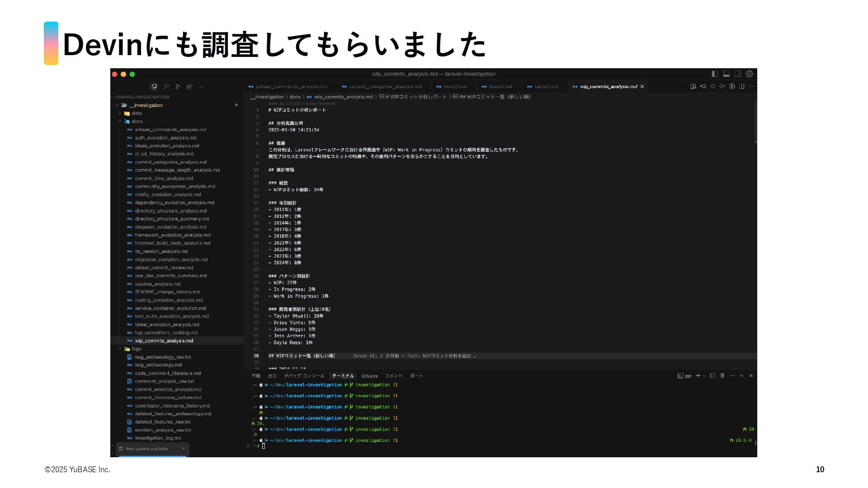This screenshot has width=868, height=488.
Task: Open the 問題 (Problems) panel tab
Action: pyautogui.click(x=256, y=376)
